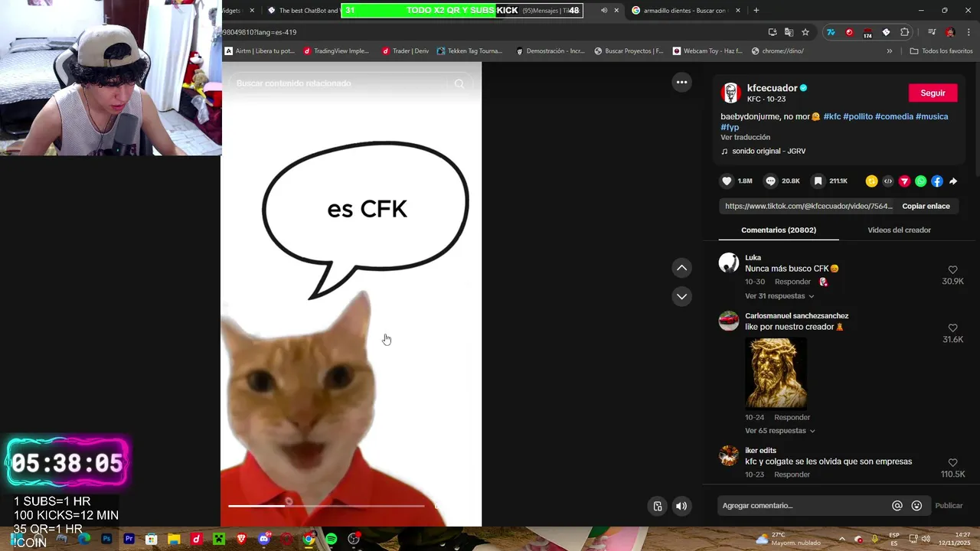Open the armadillo dientes browser tab

point(683,11)
